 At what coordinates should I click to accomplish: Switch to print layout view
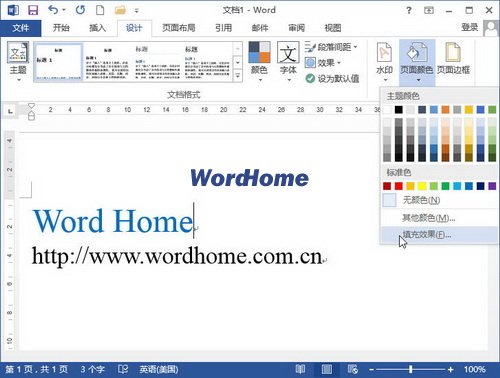coord(327,369)
